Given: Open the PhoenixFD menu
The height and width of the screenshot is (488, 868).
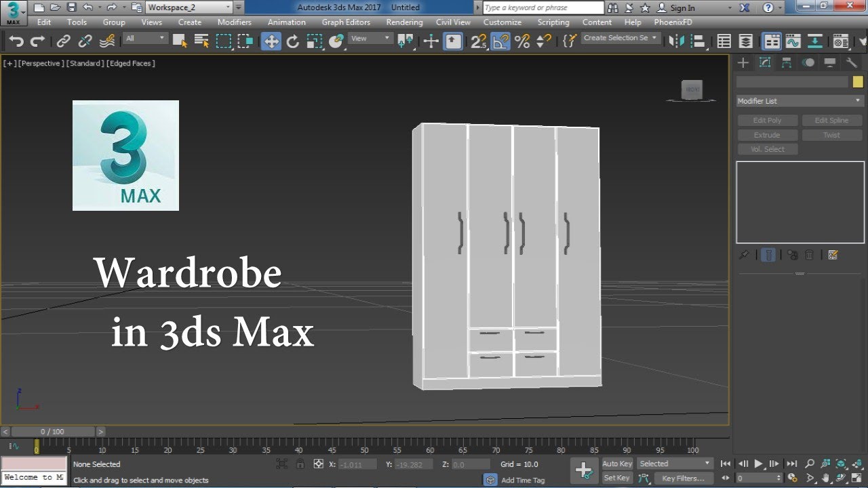Looking at the screenshot, I should point(673,22).
